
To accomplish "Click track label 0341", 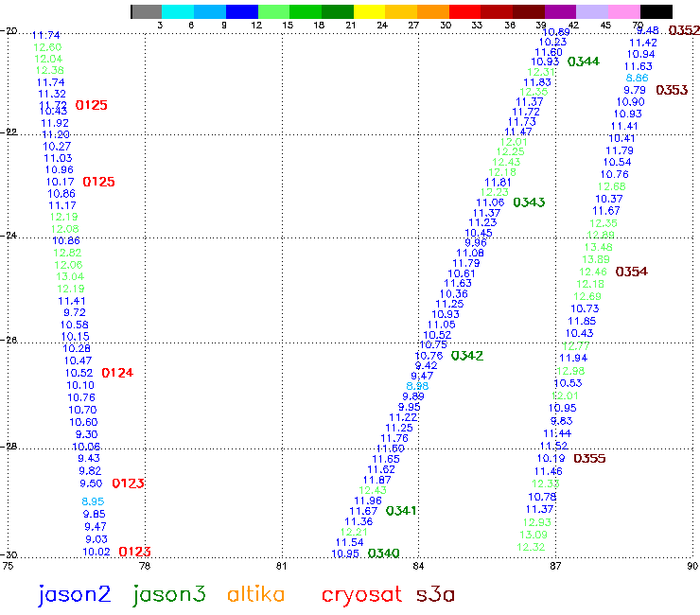I will tap(401, 511).
